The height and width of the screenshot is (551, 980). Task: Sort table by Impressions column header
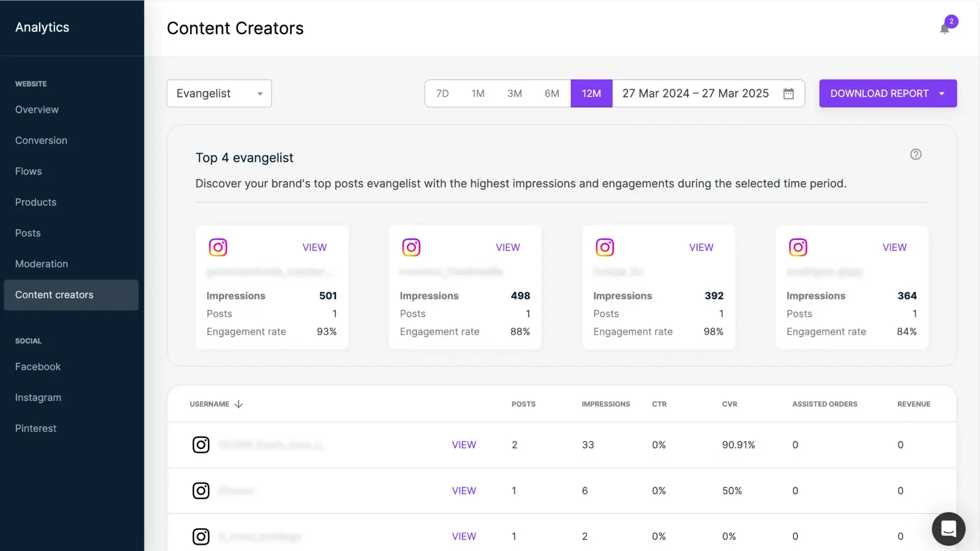pyautogui.click(x=605, y=404)
